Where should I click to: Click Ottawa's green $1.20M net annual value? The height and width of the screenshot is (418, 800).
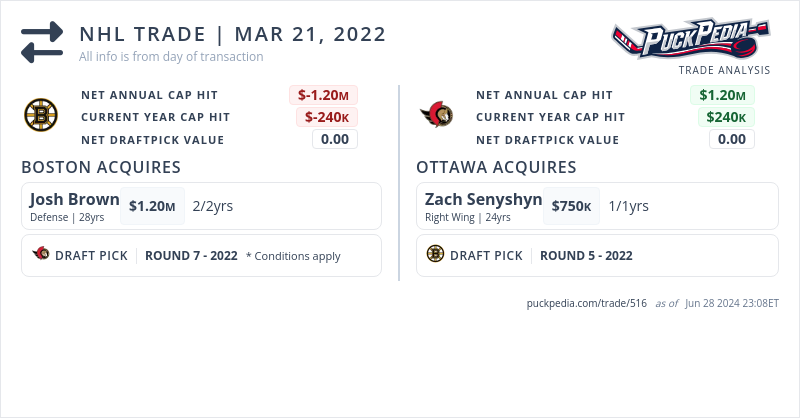click(721, 95)
